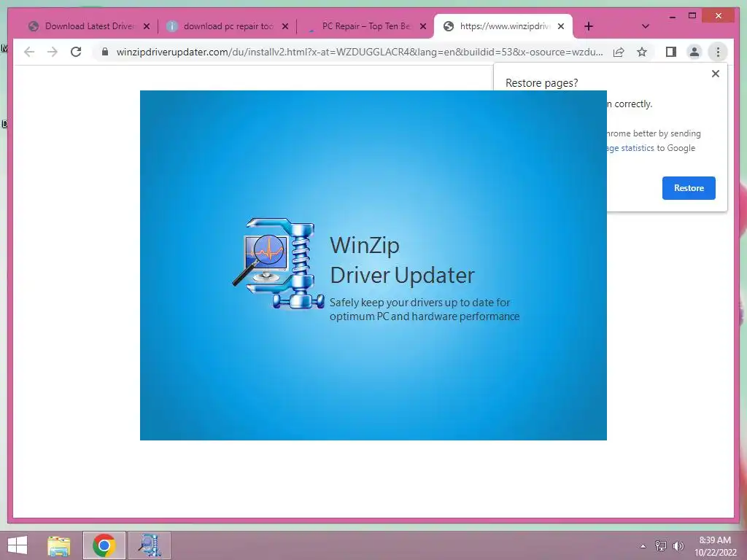Click the WinZip Driver Updater clamp logo
This screenshot has width=747, height=560.
[279, 262]
